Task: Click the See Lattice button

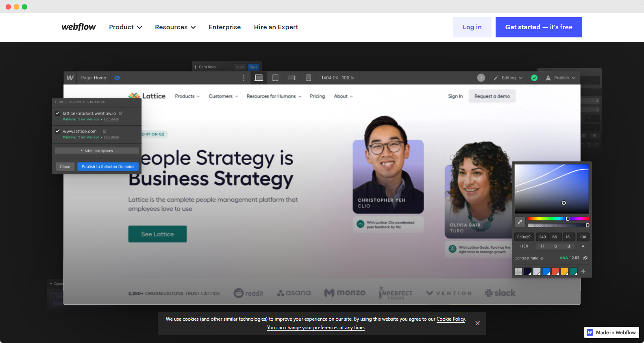Action: tap(157, 234)
